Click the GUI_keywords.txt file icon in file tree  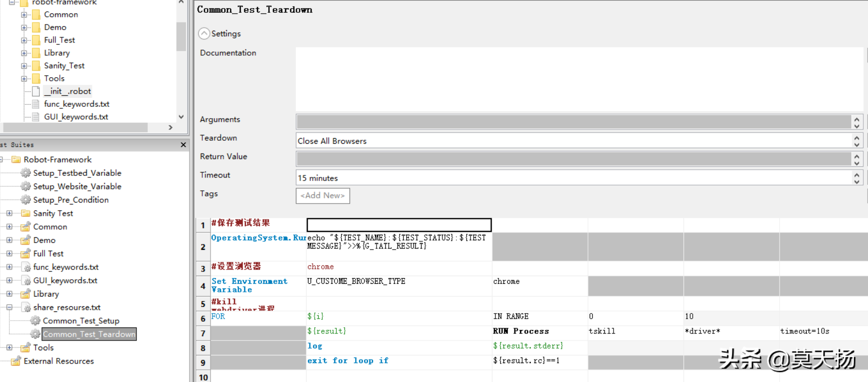click(x=36, y=117)
